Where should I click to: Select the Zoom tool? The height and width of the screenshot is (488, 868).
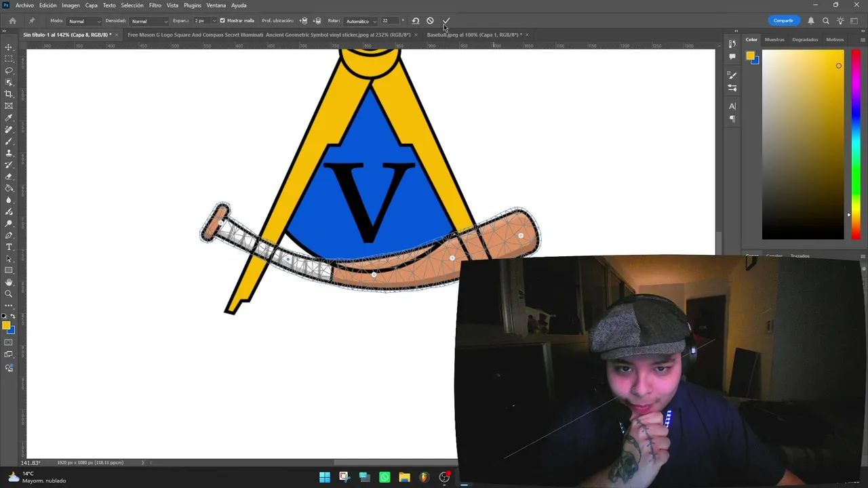9,294
